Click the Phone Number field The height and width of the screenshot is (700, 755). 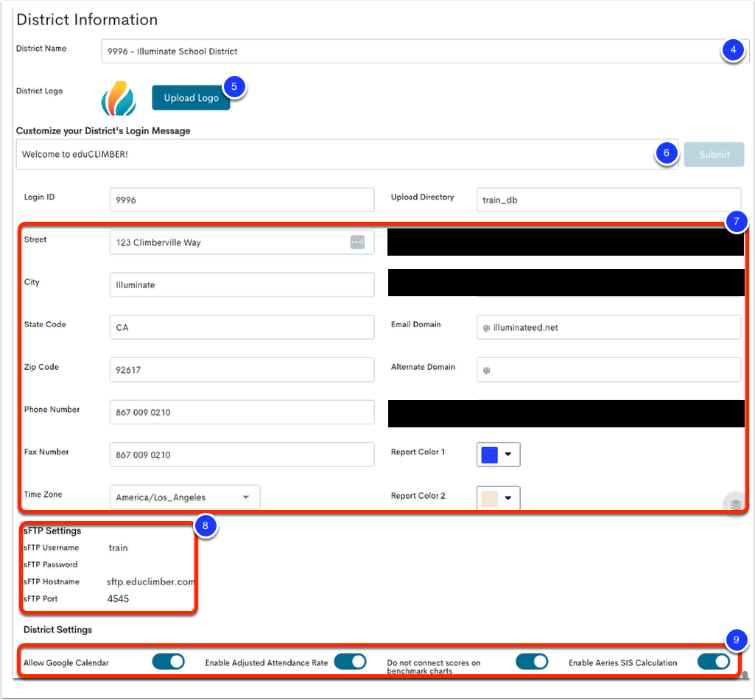pos(242,412)
